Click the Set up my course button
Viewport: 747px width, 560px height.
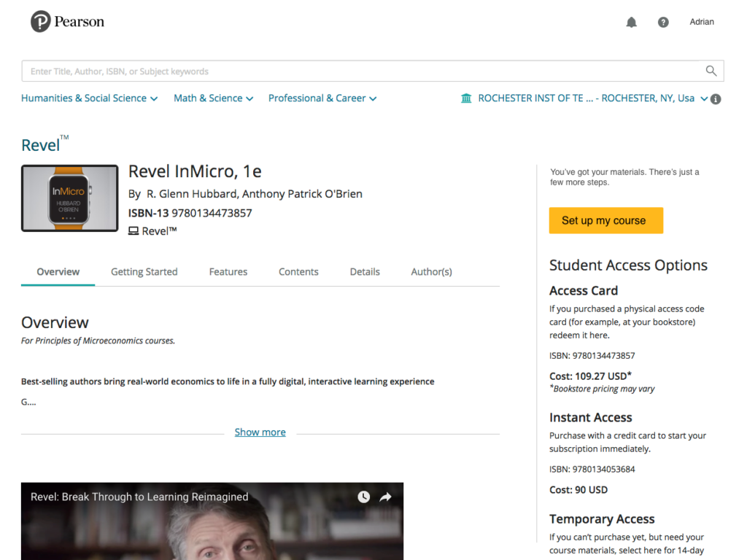(606, 220)
